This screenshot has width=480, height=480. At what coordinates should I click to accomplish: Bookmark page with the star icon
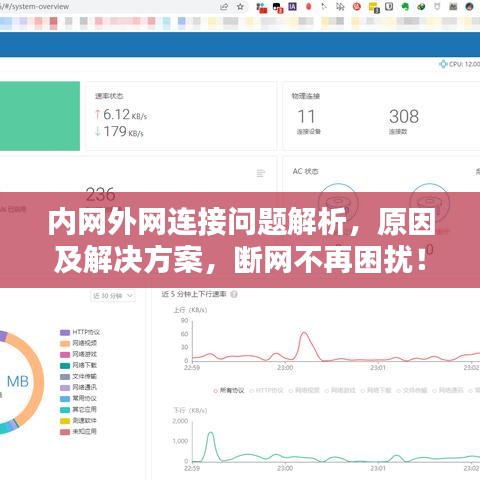coord(240,7)
